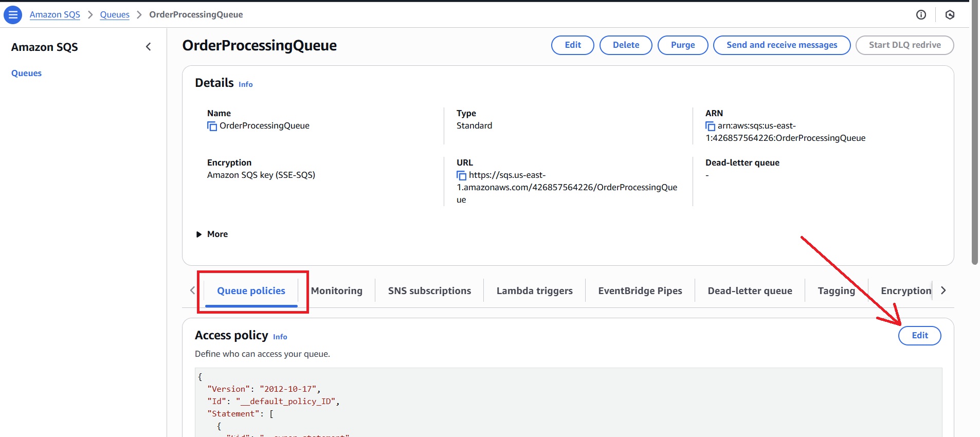Image resolution: width=980 pixels, height=437 pixels.
Task: Open the hexagon settings icon in header
Action: pos(950,15)
